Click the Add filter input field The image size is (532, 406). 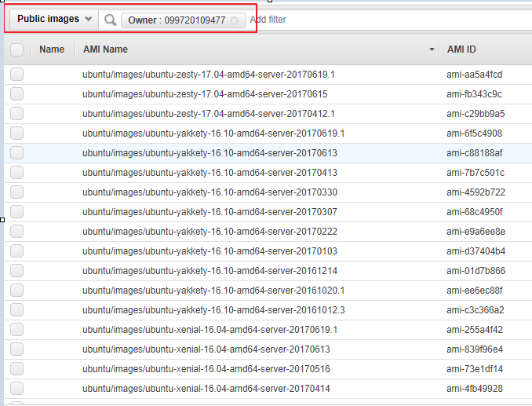(x=390, y=20)
